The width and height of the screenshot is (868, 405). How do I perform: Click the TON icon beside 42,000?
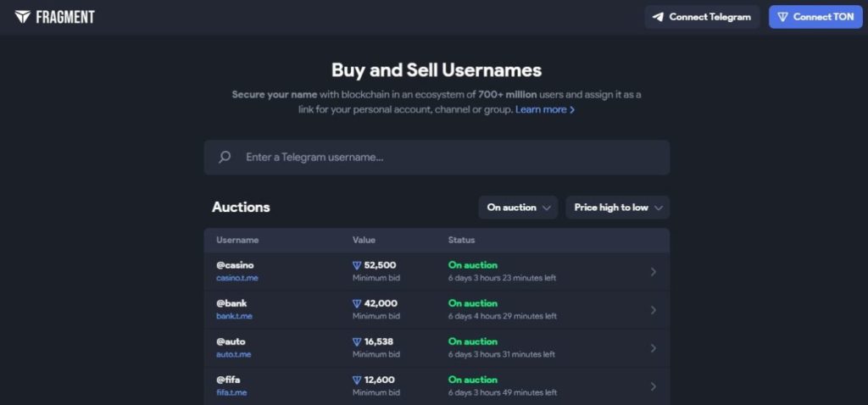(x=357, y=303)
